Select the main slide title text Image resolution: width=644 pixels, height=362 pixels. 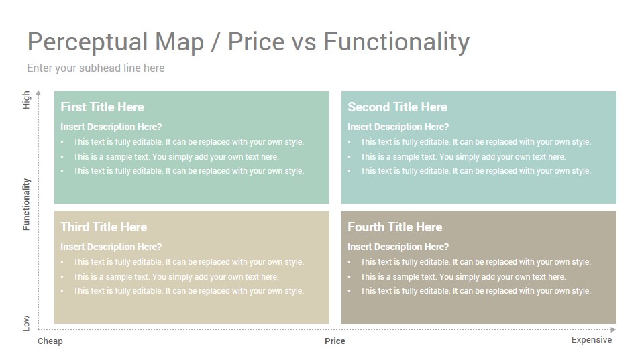coord(248,42)
